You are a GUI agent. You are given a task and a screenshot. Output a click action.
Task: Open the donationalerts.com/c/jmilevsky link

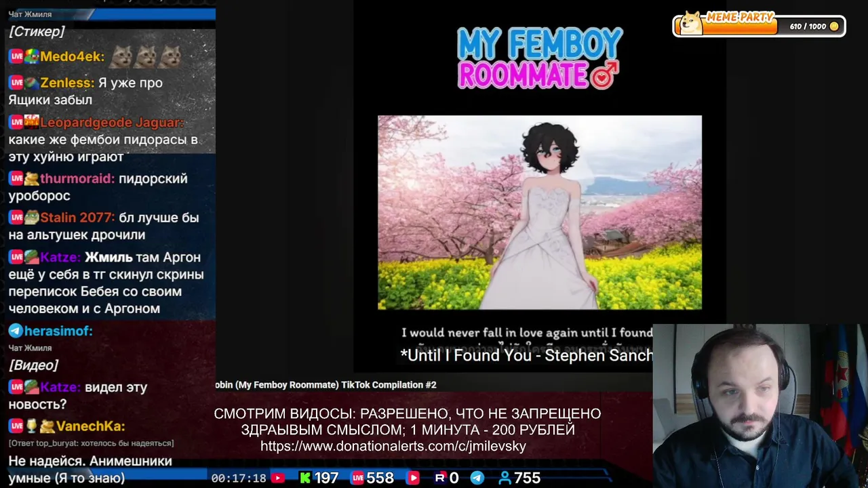[393, 446]
